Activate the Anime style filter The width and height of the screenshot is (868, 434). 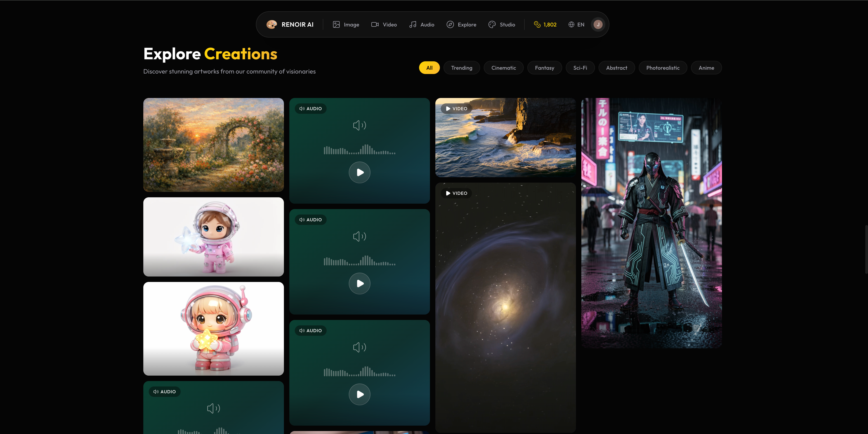click(x=706, y=67)
